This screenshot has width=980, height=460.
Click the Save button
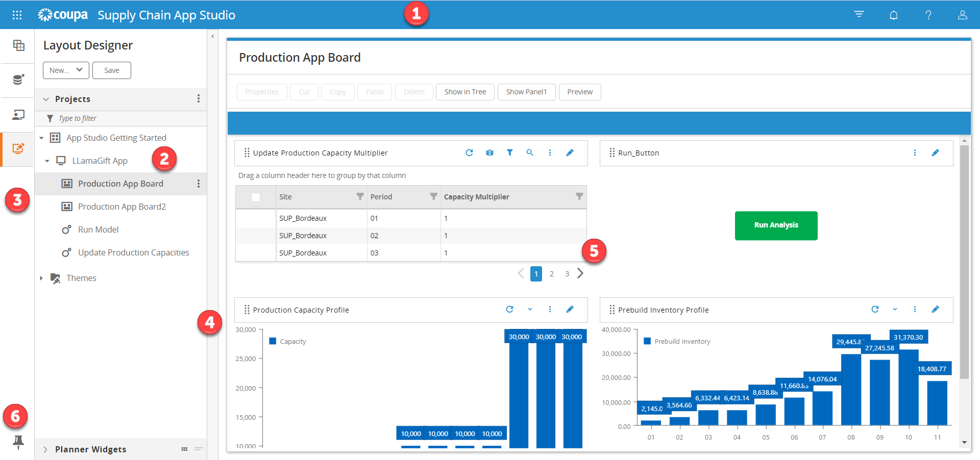coord(112,70)
